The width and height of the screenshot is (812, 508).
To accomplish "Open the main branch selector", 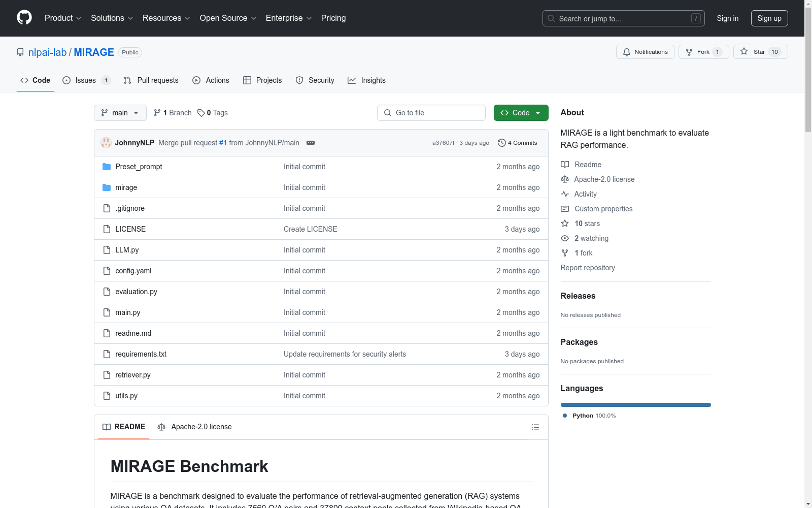I will point(120,113).
